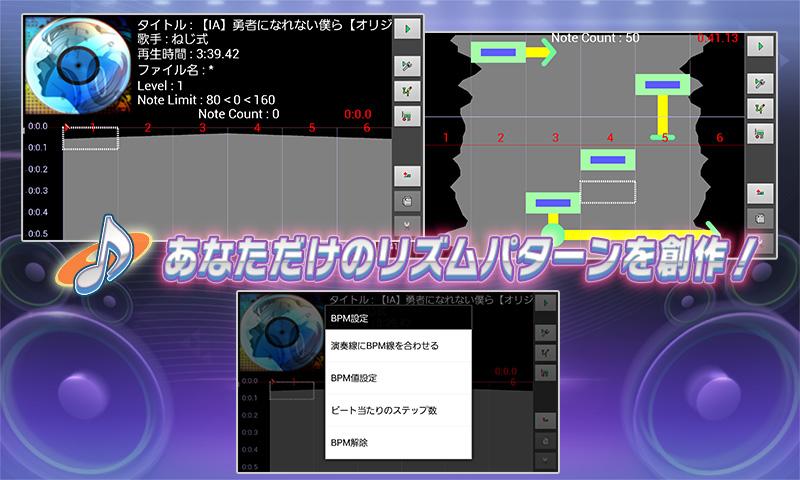Click lane number 1 in the Note Count 50 editor
This screenshot has width=800, height=480.
[x=446, y=137]
